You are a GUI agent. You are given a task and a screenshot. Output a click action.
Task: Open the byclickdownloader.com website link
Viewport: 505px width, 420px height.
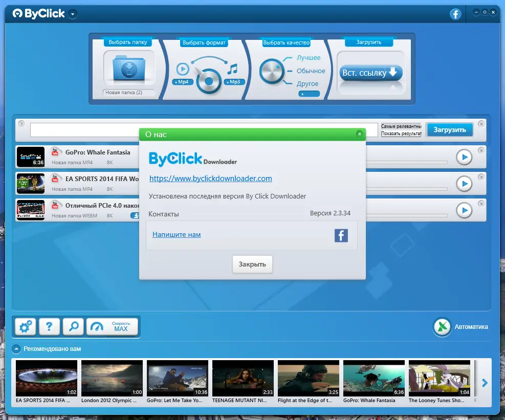211,179
